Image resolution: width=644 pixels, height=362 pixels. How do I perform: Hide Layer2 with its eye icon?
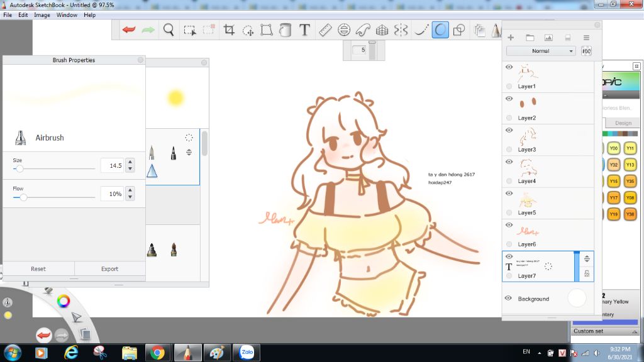[x=509, y=99]
